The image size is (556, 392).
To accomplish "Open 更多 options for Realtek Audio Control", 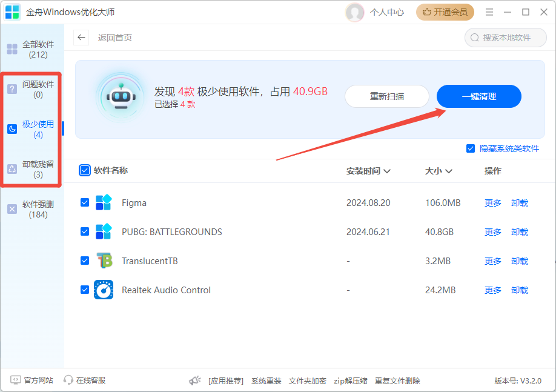I will 493,290.
